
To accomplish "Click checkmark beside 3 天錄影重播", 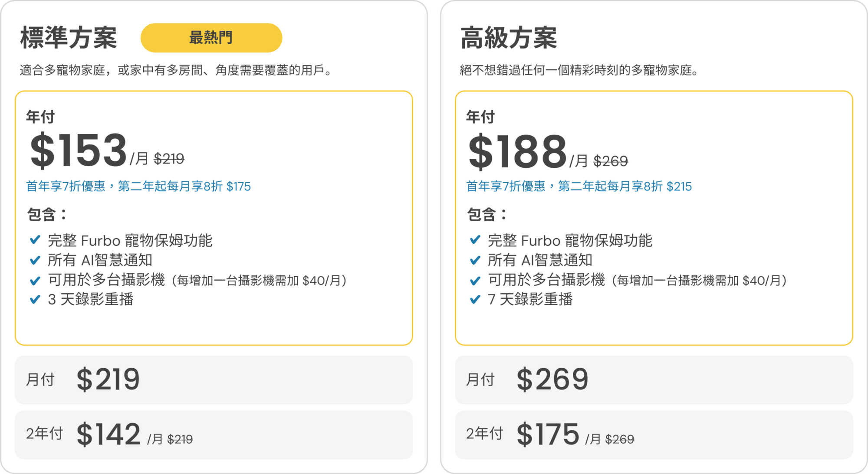I will pos(35,299).
